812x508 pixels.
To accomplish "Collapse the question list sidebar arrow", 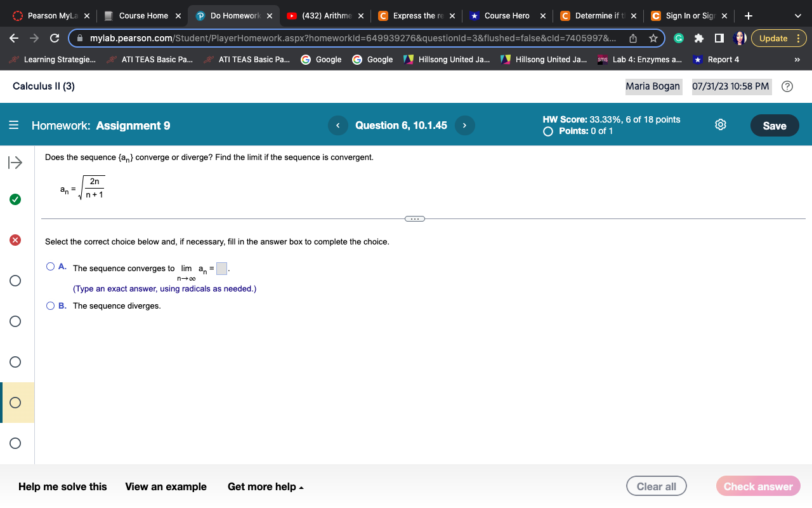I will pyautogui.click(x=14, y=163).
